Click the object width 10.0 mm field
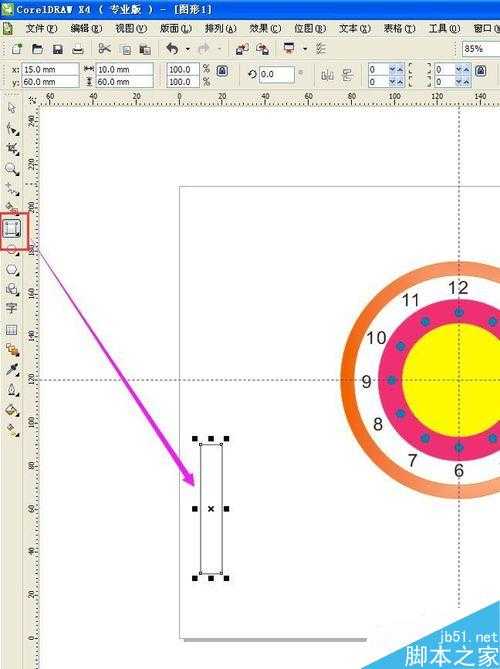This screenshot has height=669, width=500. (x=125, y=69)
